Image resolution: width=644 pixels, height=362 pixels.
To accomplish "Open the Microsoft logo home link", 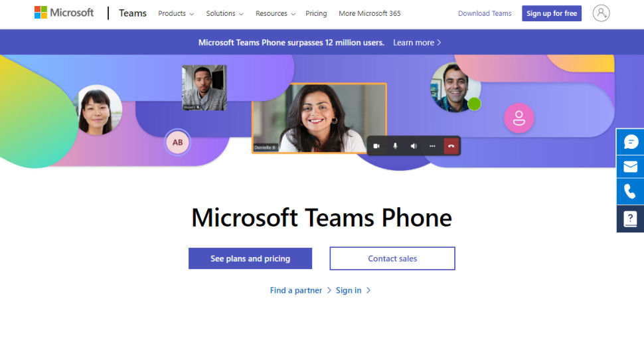I will tap(64, 13).
